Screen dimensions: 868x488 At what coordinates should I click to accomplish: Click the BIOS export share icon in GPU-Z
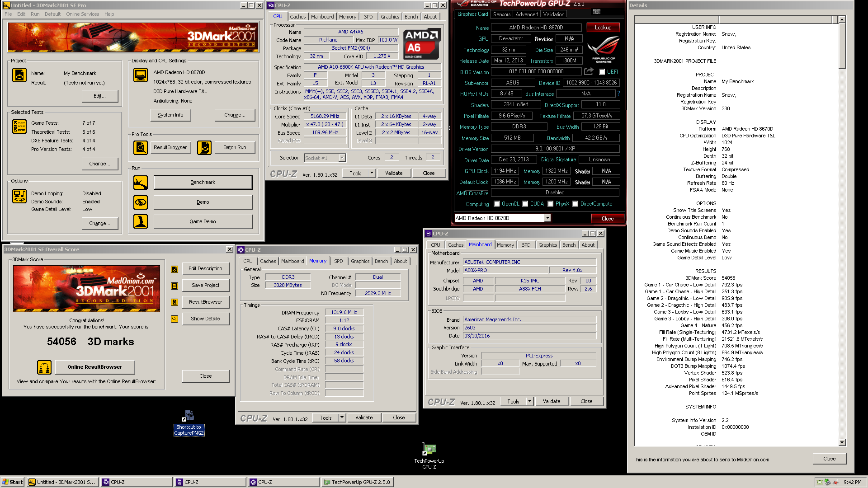click(589, 71)
